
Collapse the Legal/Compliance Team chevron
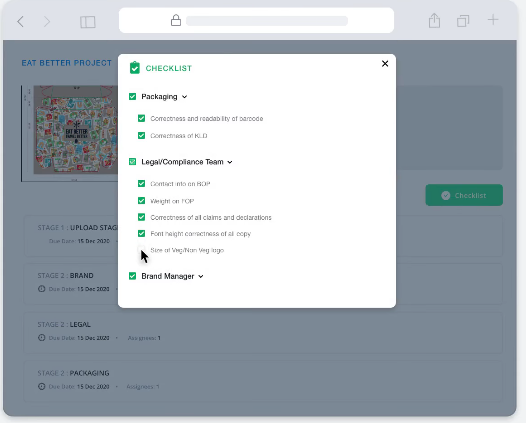[x=230, y=162]
